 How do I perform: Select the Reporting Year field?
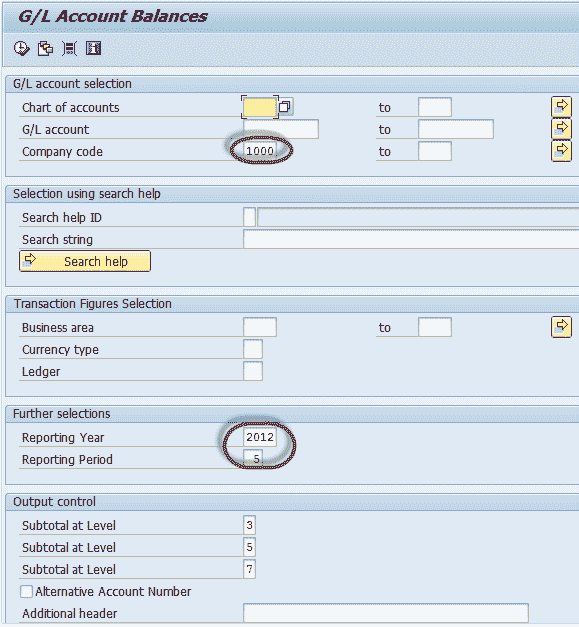coord(260,437)
